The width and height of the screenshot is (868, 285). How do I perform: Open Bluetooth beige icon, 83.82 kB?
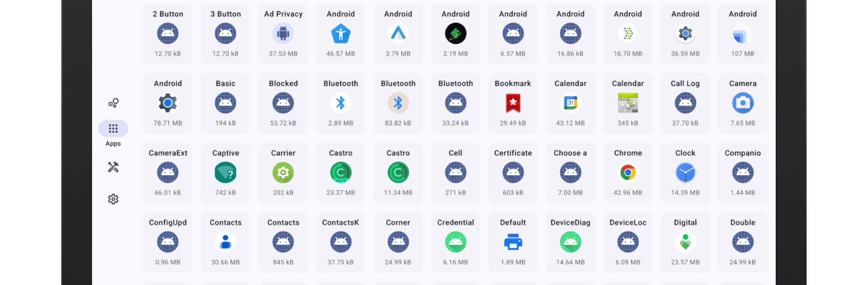[398, 103]
